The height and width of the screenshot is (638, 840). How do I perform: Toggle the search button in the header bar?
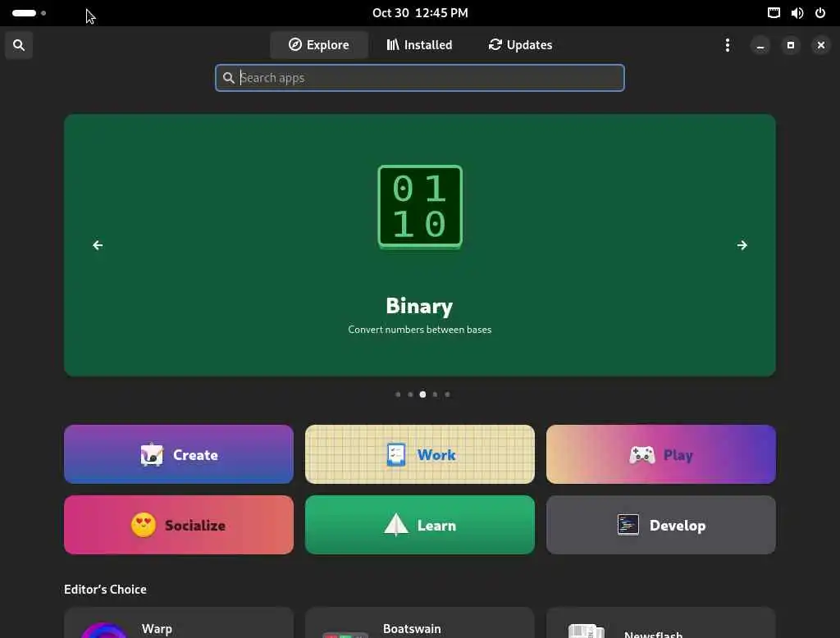pos(19,45)
